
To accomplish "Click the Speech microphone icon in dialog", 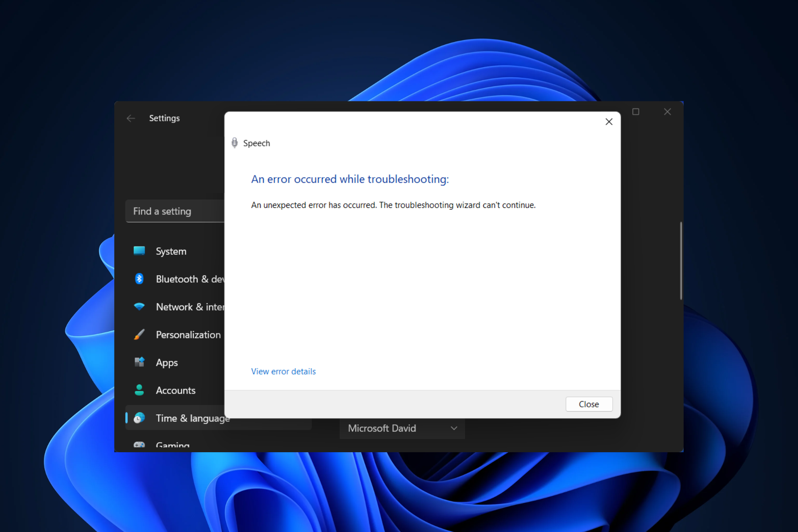I will [x=234, y=143].
